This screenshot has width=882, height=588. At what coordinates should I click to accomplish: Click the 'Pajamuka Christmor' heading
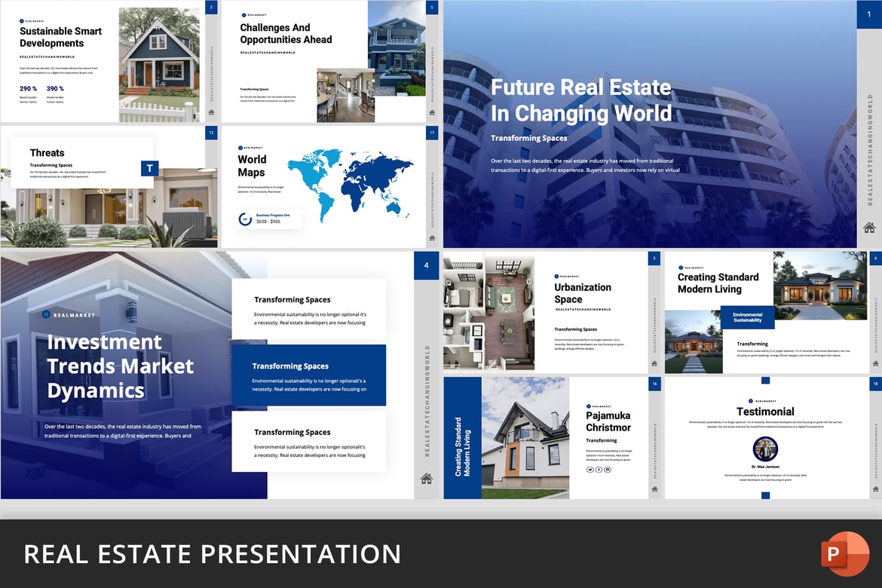pyautogui.click(x=608, y=421)
